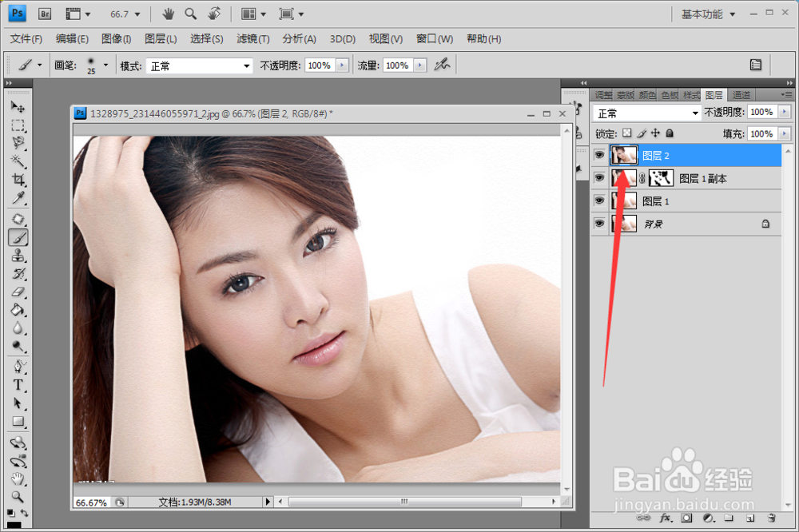This screenshot has height=532, width=799.
Task: Select the Rectangle shape tool
Action: (x=18, y=422)
